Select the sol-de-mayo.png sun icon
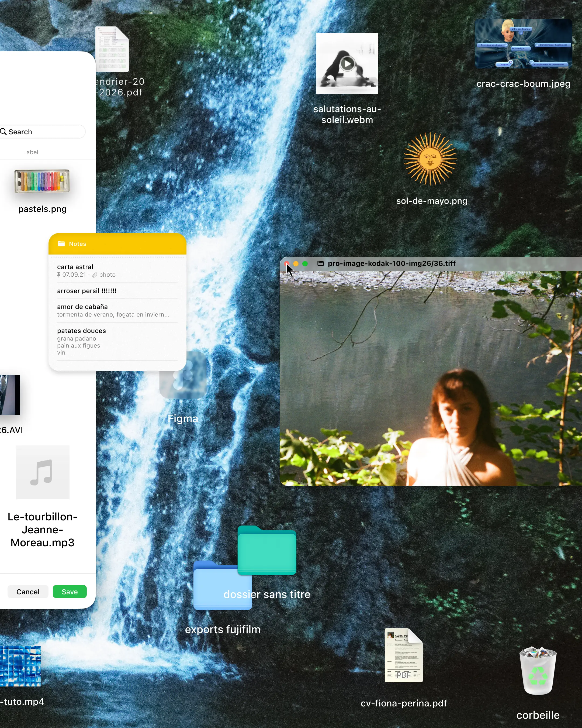The width and height of the screenshot is (582, 728). pyautogui.click(x=430, y=159)
